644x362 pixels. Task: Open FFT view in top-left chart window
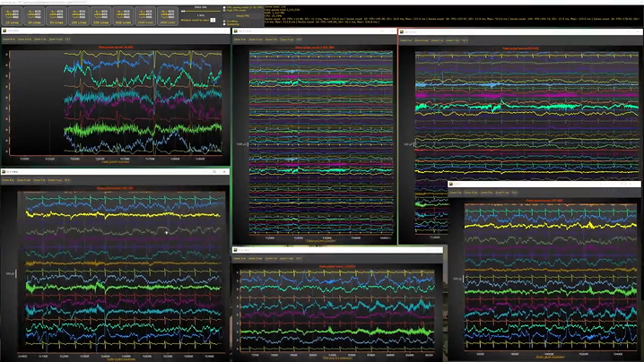(x=67, y=40)
